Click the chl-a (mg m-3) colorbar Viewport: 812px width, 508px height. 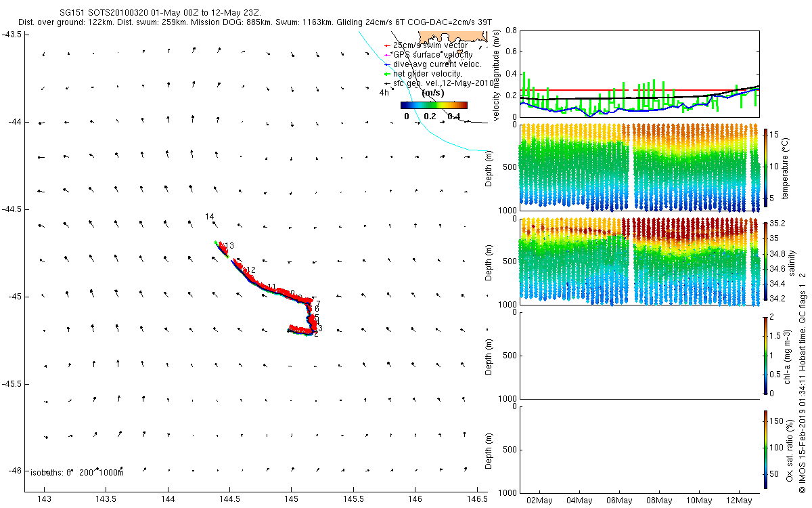point(766,355)
